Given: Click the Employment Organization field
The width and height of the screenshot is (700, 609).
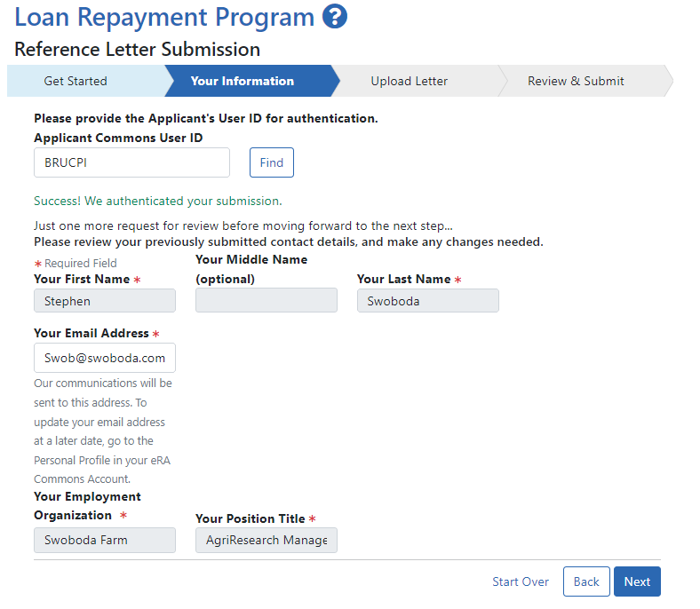Looking at the screenshot, I should [105, 540].
